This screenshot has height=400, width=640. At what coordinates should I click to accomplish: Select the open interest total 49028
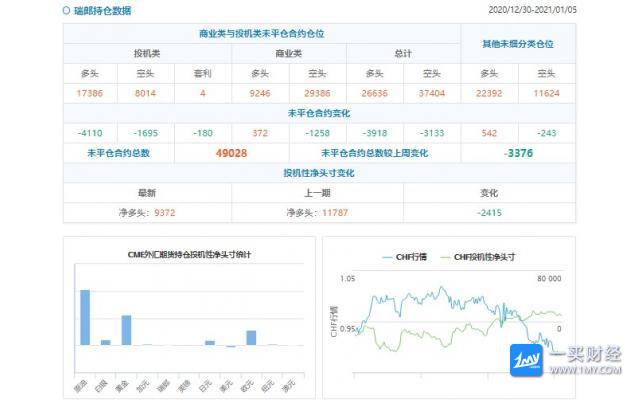pos(231,153)
